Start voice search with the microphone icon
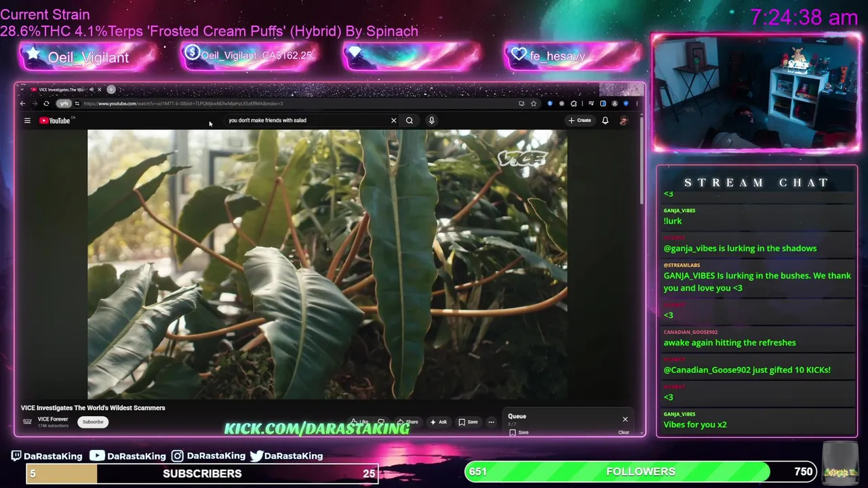The image size is (868, 488). pyautogui.click(x=431, y=121)
